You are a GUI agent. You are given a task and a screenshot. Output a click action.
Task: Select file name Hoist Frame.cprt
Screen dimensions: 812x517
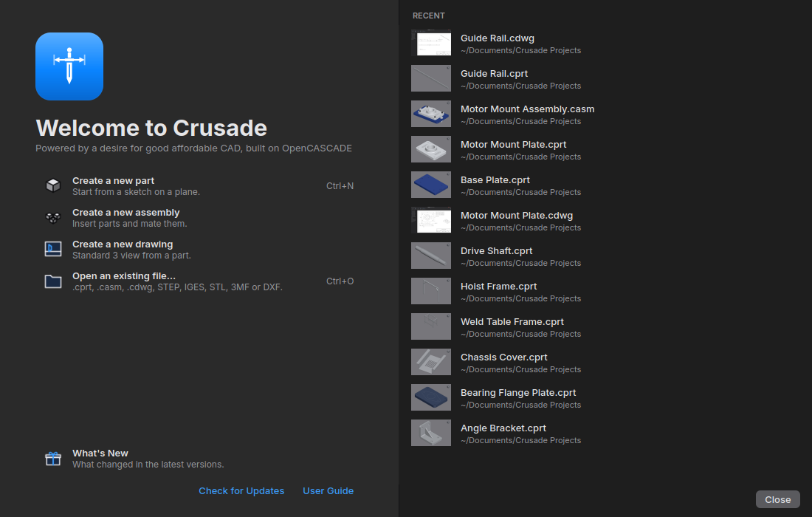point(498,287)
